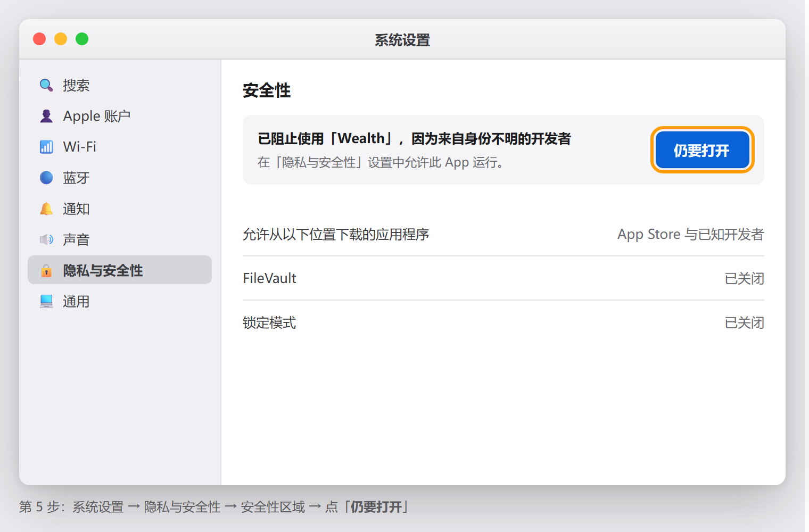Click the Apple 账户 person icon

(46, 116)
